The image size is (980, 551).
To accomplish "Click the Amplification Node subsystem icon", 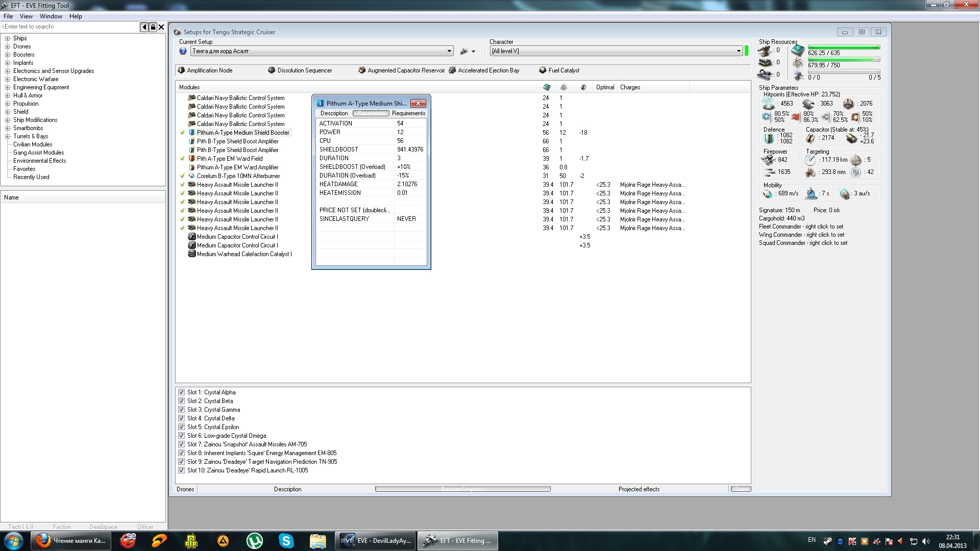I will (181, 70).
